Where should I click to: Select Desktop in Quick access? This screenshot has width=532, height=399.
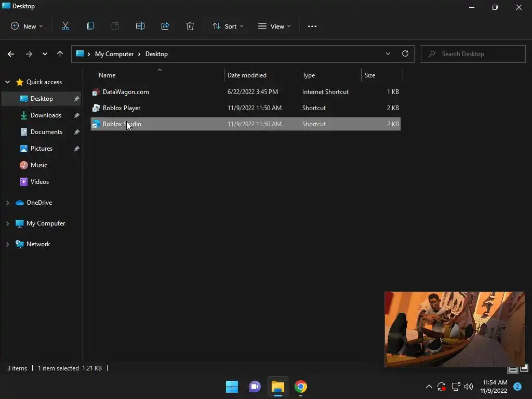coord(42,99)
